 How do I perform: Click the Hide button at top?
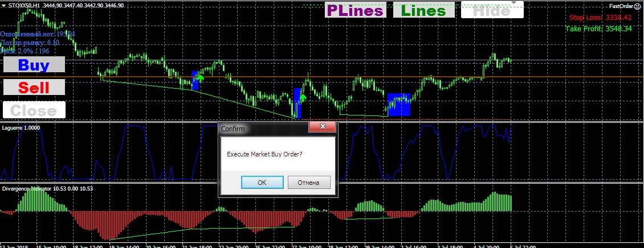click(492, 10)
